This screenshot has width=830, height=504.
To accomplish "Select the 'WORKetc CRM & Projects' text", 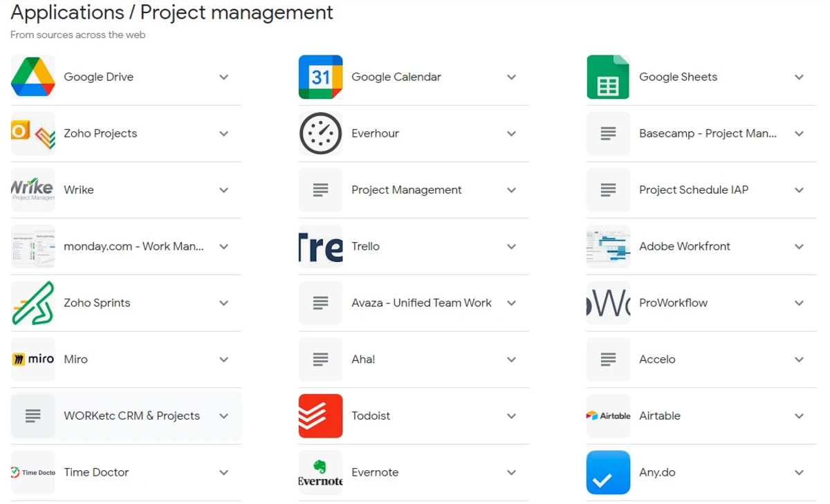I will [x=132, y=416].
